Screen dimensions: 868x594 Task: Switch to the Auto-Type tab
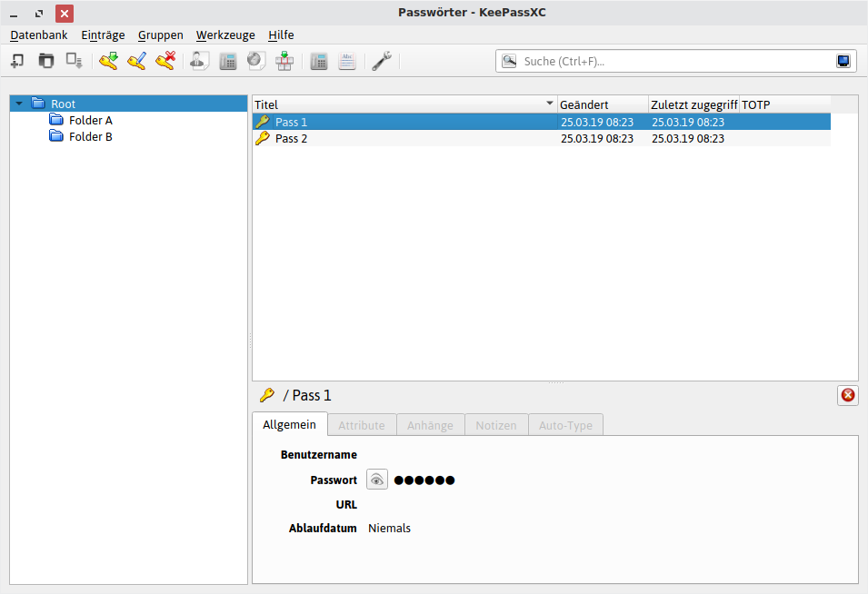pos(565,425)
